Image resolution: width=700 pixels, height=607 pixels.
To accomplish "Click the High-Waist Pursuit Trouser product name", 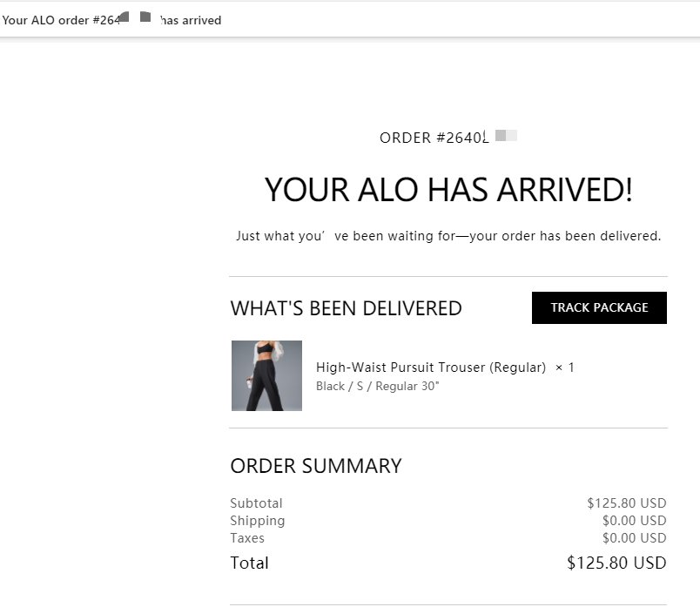I will click(430, 368).
